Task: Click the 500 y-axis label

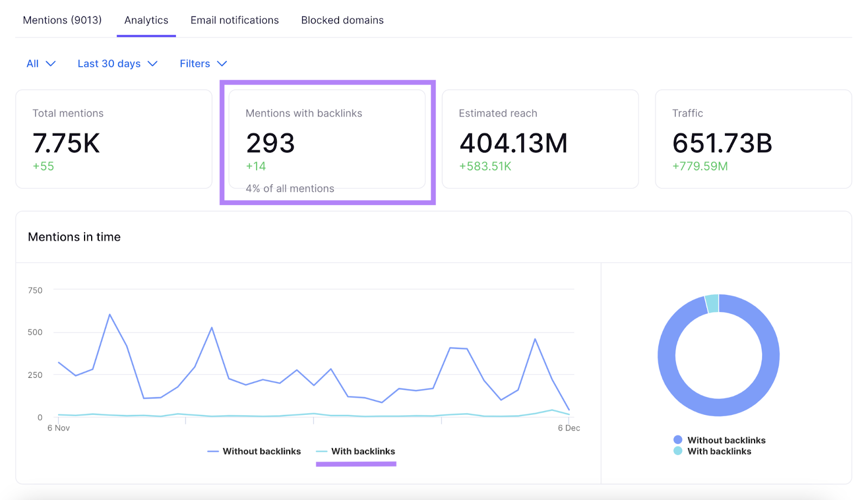Action: [35, 332]
